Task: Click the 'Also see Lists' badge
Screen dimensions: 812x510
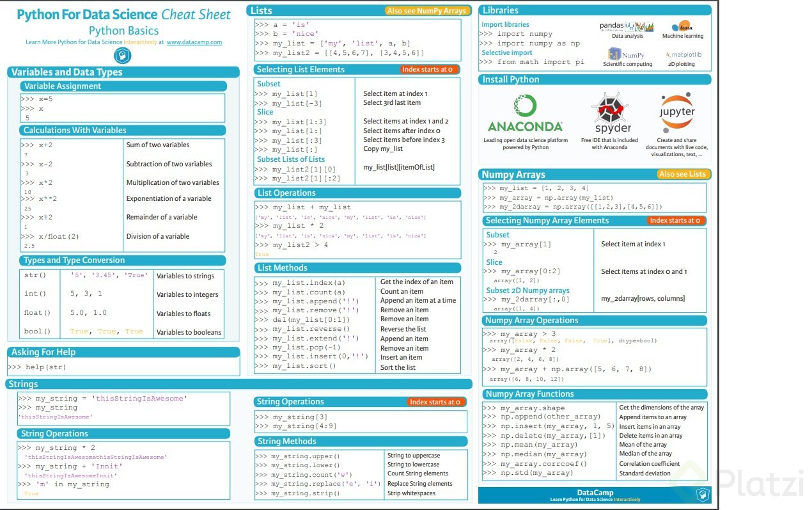Action: click(682, 174)
